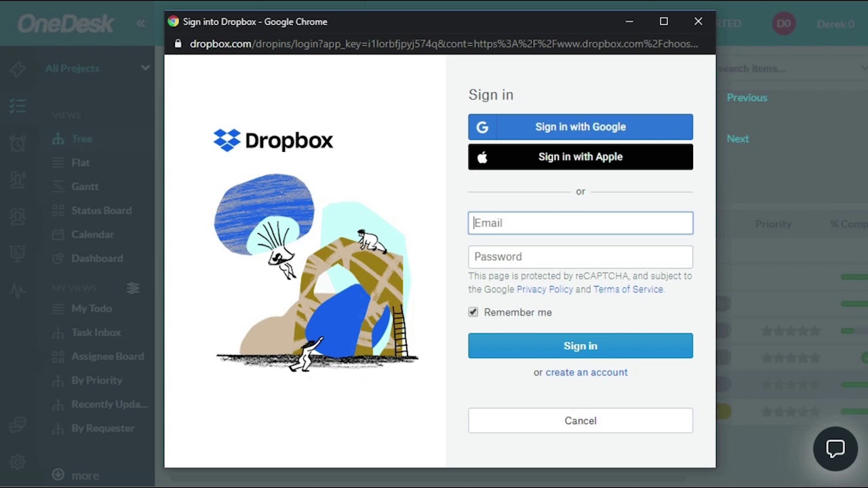Open My Todo view in OneDesk
868x488 pixels.
click(92, 308)
